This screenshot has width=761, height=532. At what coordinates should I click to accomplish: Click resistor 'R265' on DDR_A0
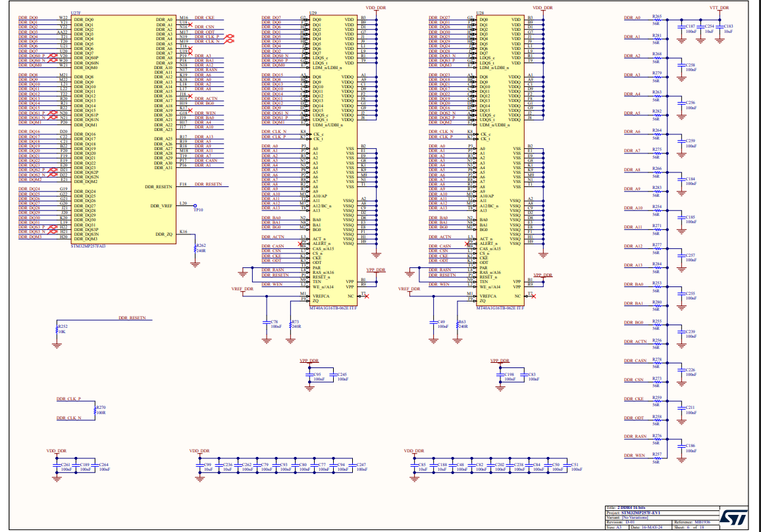click(656, 20)
